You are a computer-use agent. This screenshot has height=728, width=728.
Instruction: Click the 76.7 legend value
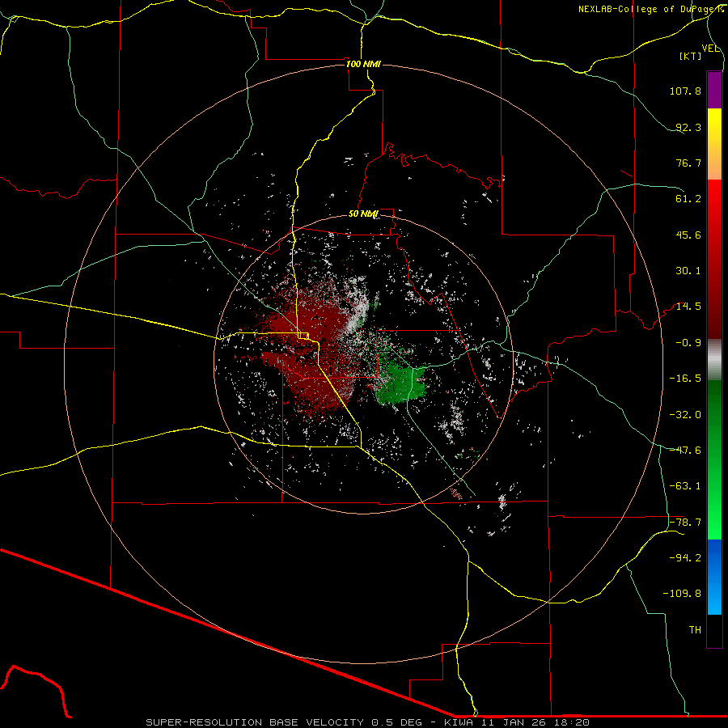[688, 163]
